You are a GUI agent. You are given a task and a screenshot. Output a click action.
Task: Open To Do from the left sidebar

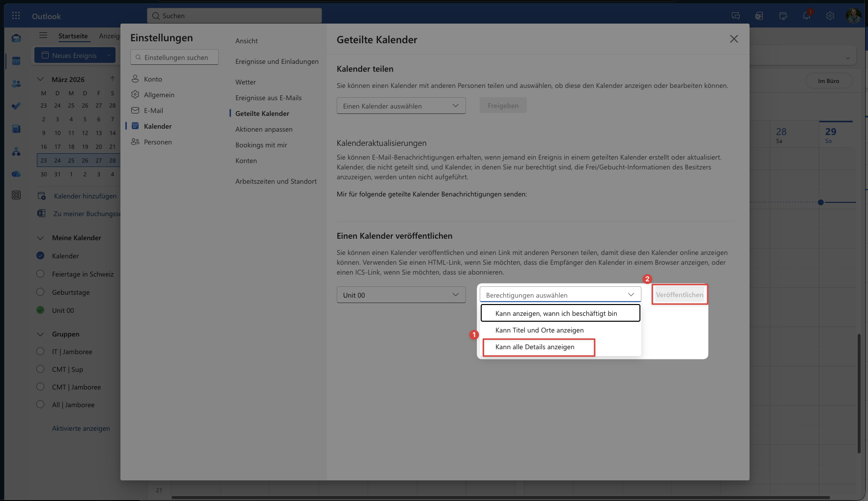pyautogui.click(x=16, y=106)
